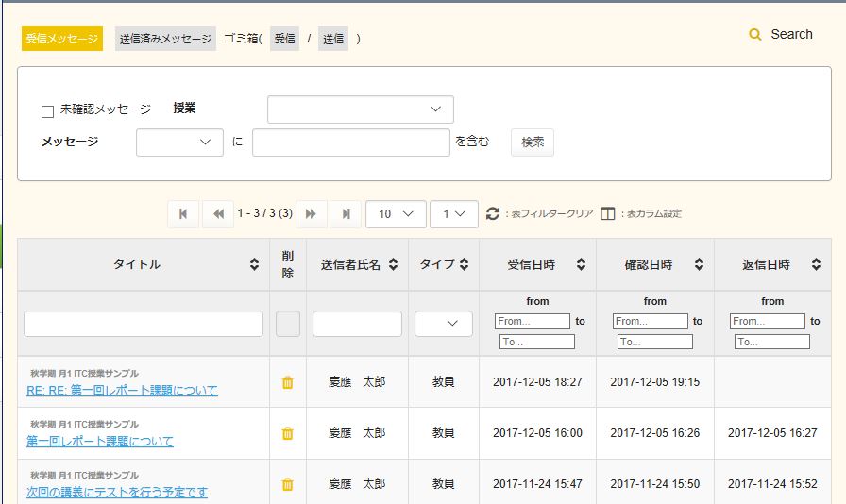Expand the 授業 dropdown
This screenshot has width=846, height=504.
tap(360, 109)
